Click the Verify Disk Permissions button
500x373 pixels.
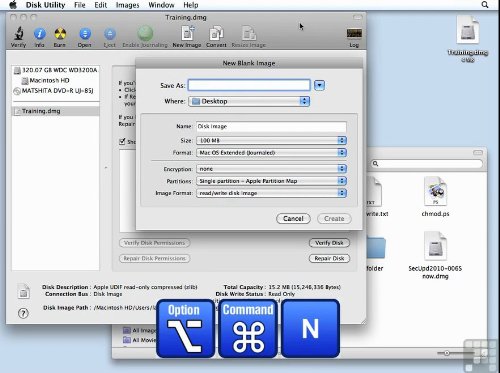[154, 243]
